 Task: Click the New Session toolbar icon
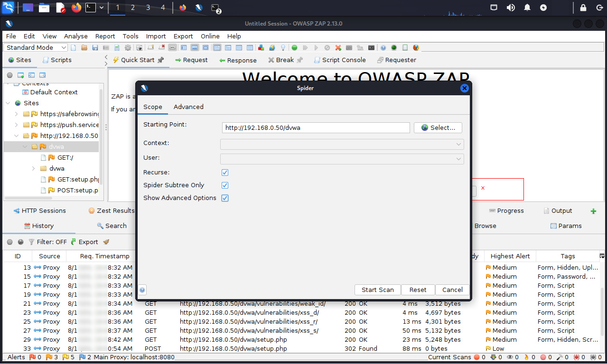(74, 48)
